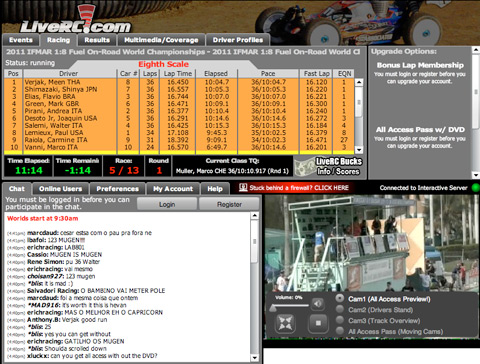Select Cam3 (Track Overview) radio
480x364 pixels.
340,320
